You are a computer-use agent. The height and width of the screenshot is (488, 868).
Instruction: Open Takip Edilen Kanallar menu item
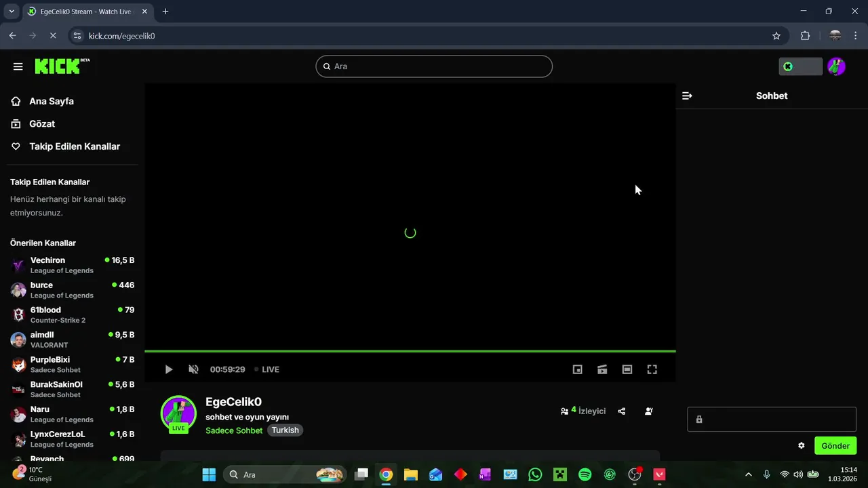[65, 146]
